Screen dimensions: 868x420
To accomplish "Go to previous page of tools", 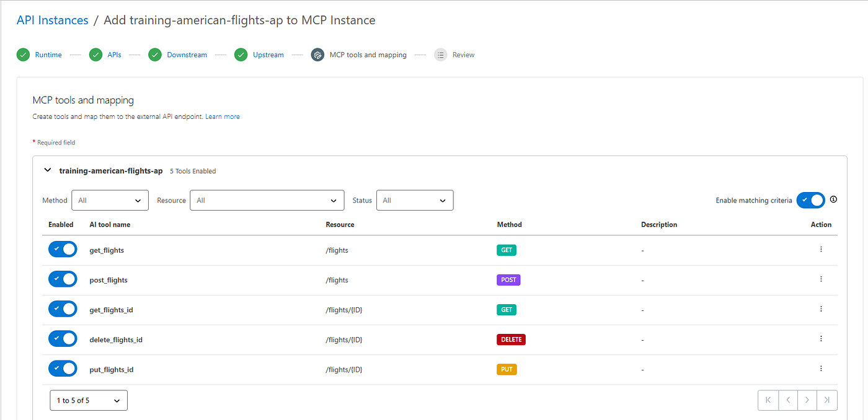I will 787,400.
